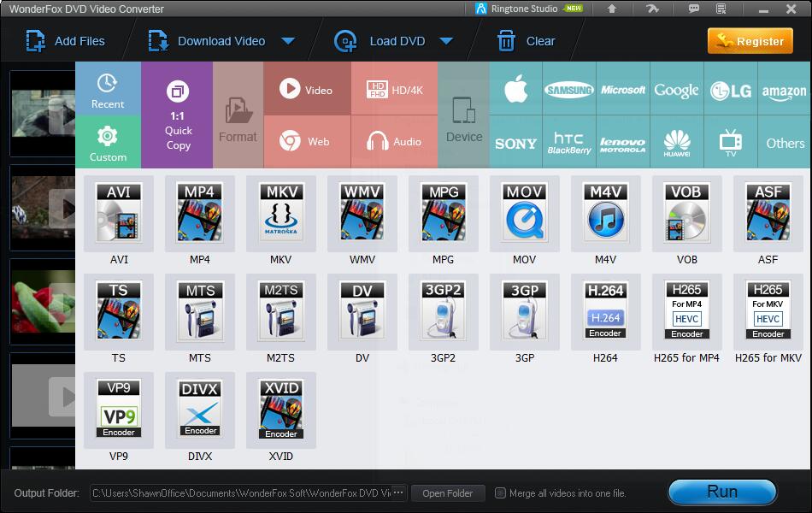Select the MP4 format icon

click(x=200, y=211)
